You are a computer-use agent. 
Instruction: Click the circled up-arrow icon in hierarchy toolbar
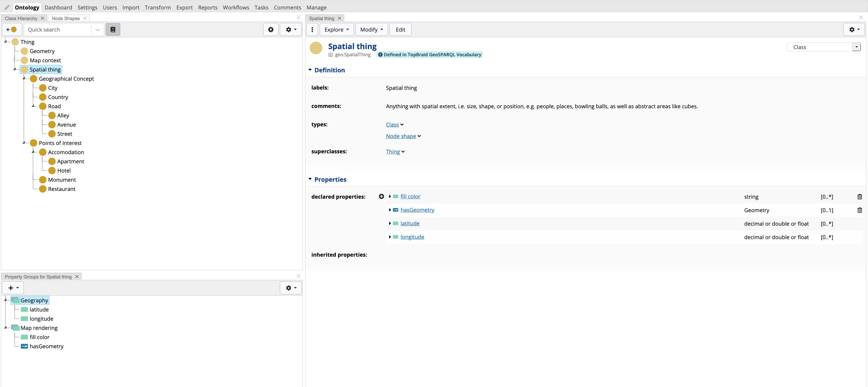[x=271, y=30]
